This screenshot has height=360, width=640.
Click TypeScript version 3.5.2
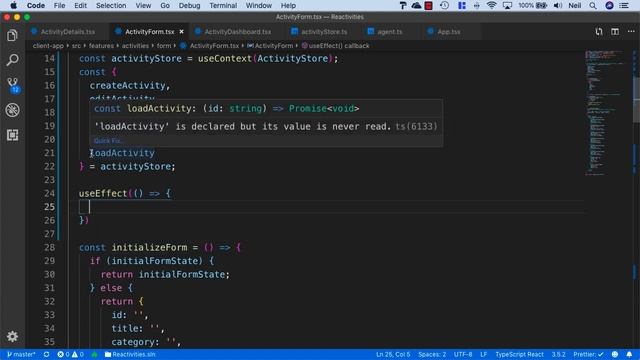click(558, 354)
